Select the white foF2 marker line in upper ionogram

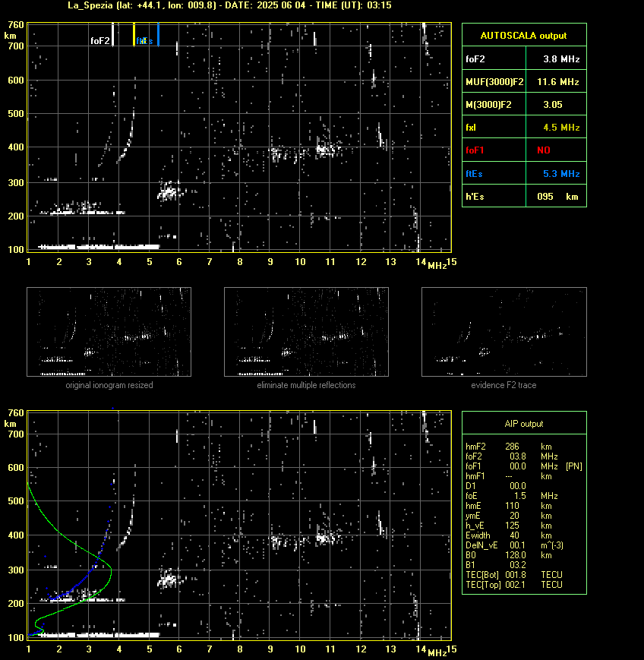pos(113,34)
